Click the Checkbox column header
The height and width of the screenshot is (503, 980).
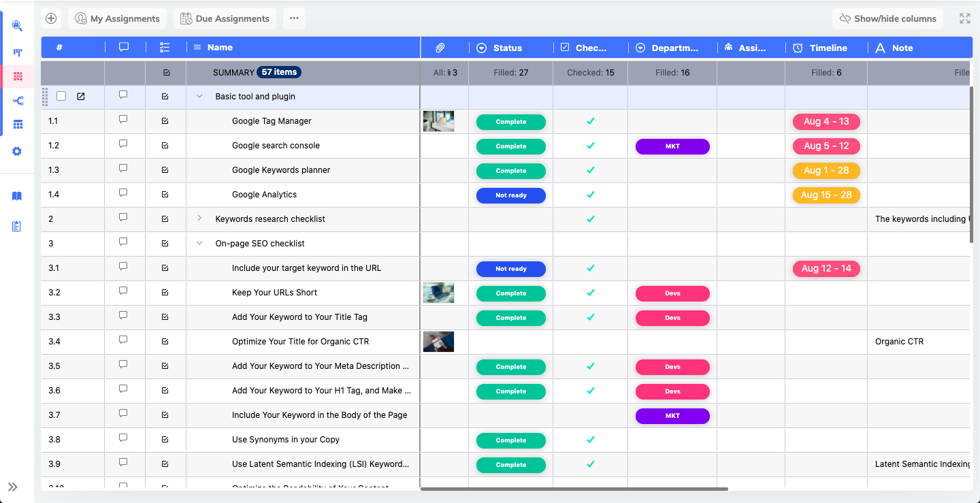(x=591, y=48)
